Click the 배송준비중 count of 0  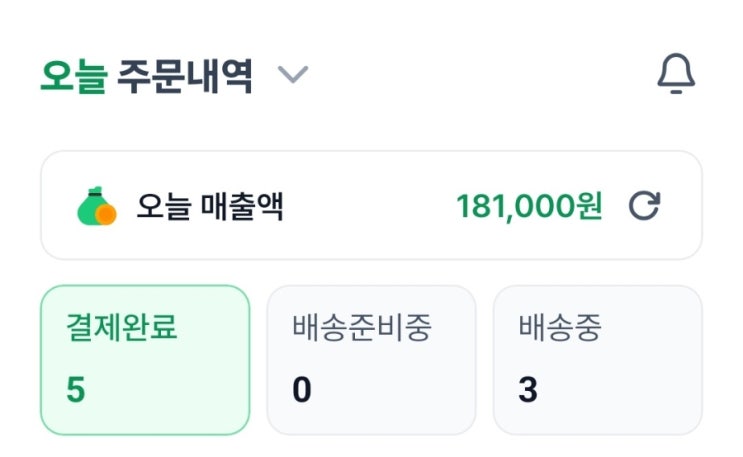click(x=302, y=390)
